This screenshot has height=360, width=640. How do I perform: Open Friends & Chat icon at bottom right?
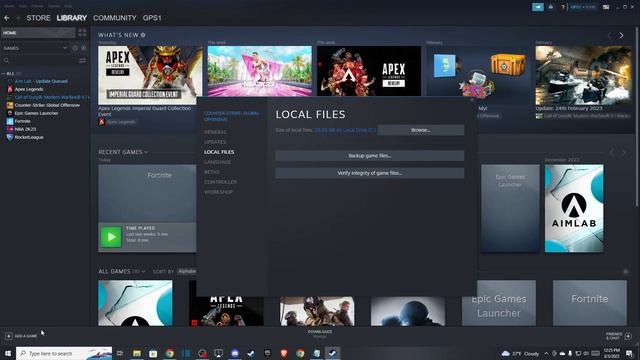628,336
